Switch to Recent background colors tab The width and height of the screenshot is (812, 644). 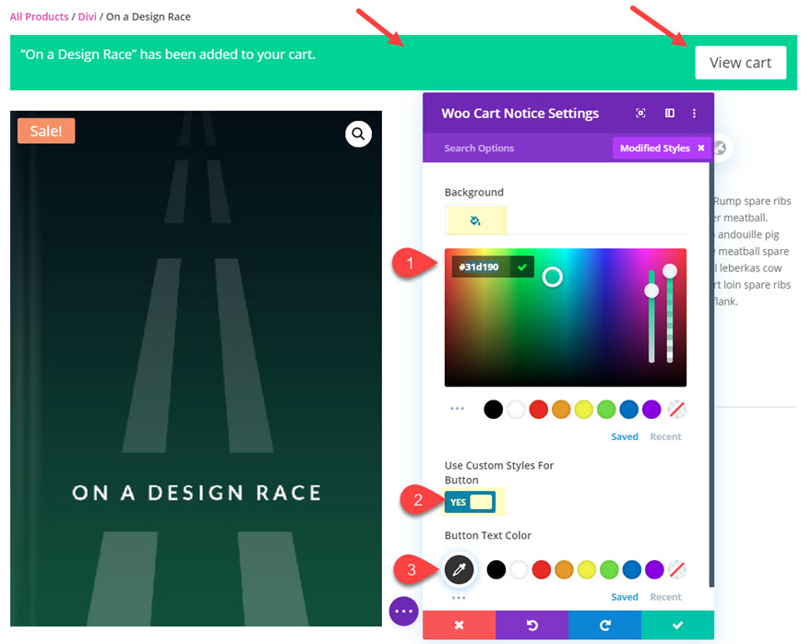(665, 436)
